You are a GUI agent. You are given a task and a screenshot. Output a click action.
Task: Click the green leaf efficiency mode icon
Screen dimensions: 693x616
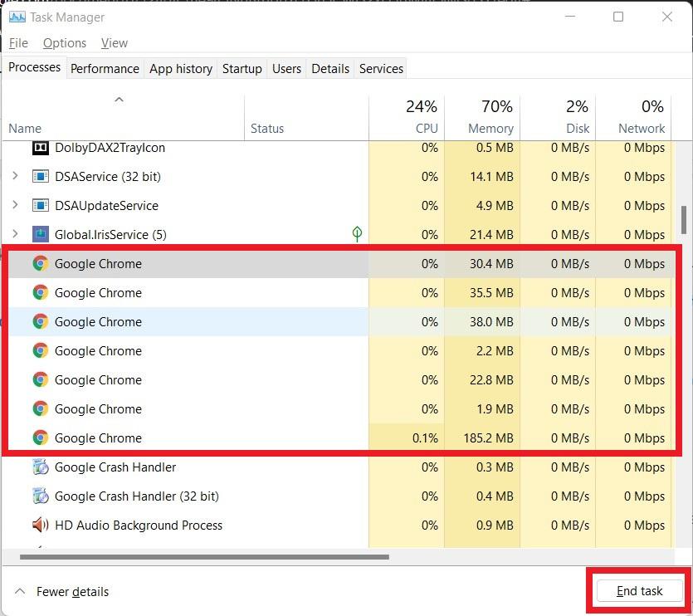(357, 234)
